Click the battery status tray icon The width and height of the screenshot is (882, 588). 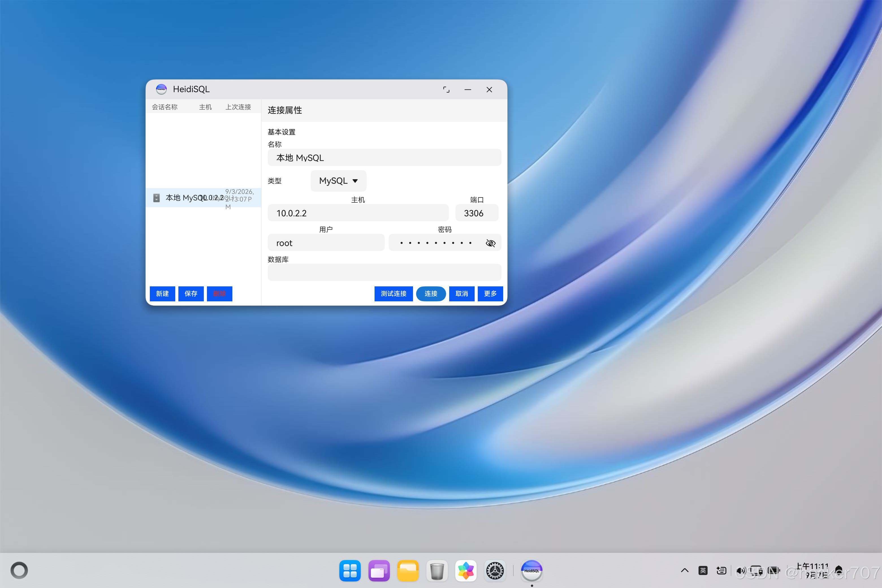[774, 570]
